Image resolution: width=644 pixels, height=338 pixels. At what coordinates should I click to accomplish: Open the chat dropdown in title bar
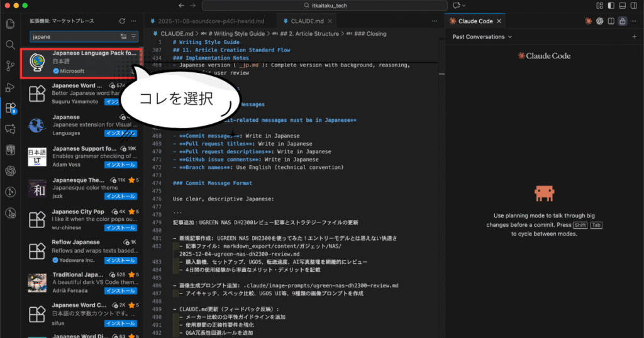458,5
